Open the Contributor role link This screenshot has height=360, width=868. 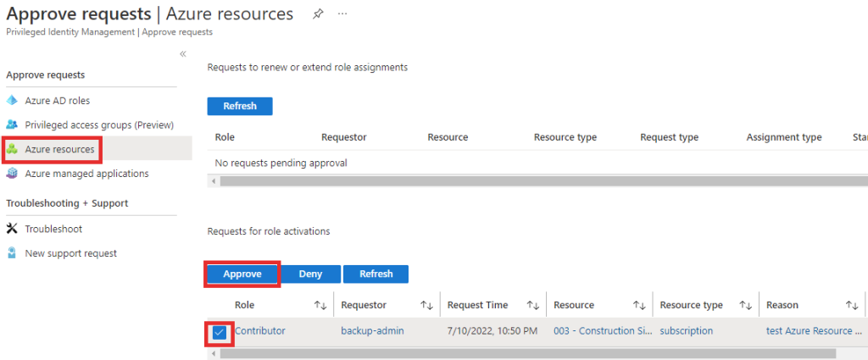(x=260, y=330)
